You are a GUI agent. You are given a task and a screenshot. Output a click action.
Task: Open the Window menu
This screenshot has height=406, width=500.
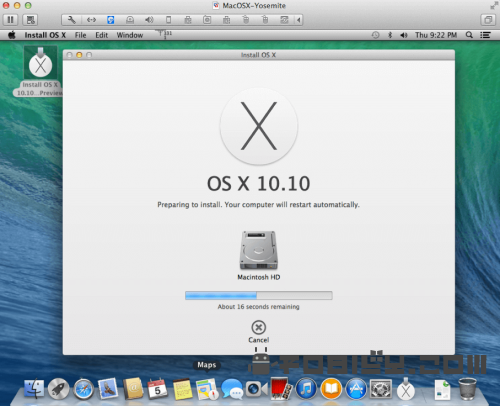coord(130,35)
